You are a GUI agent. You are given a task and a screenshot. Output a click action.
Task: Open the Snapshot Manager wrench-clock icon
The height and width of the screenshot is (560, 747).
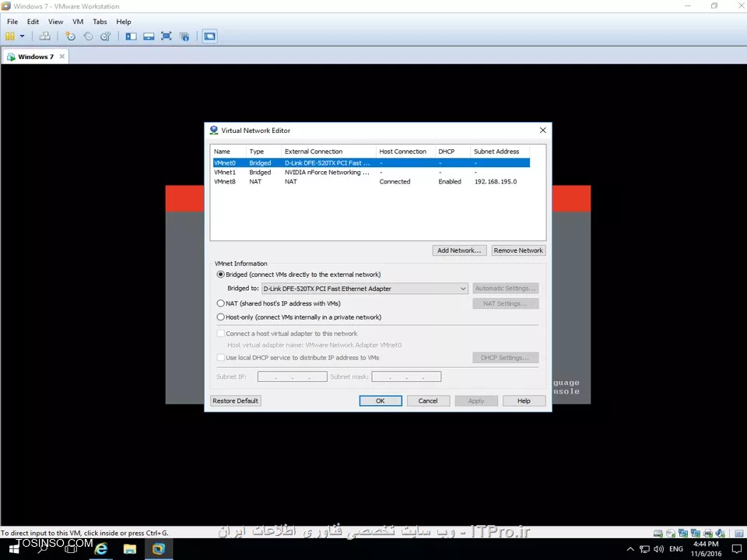point(106,37)
